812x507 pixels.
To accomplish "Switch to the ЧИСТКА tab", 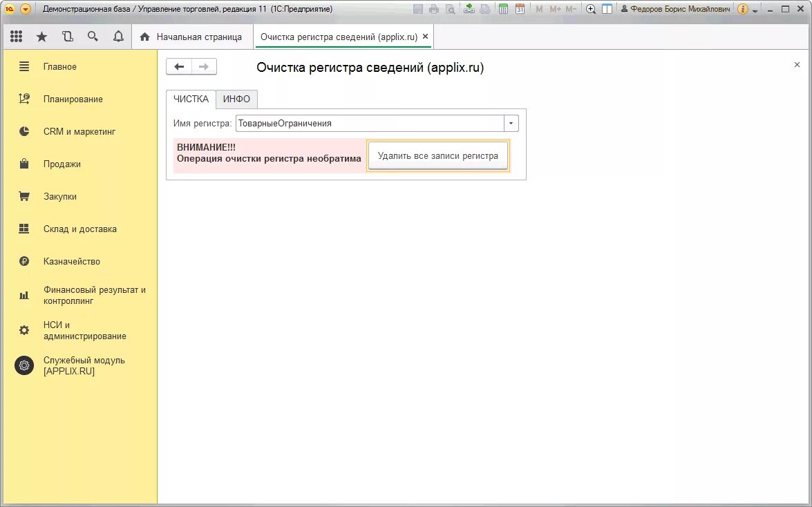I will point(191,99).
